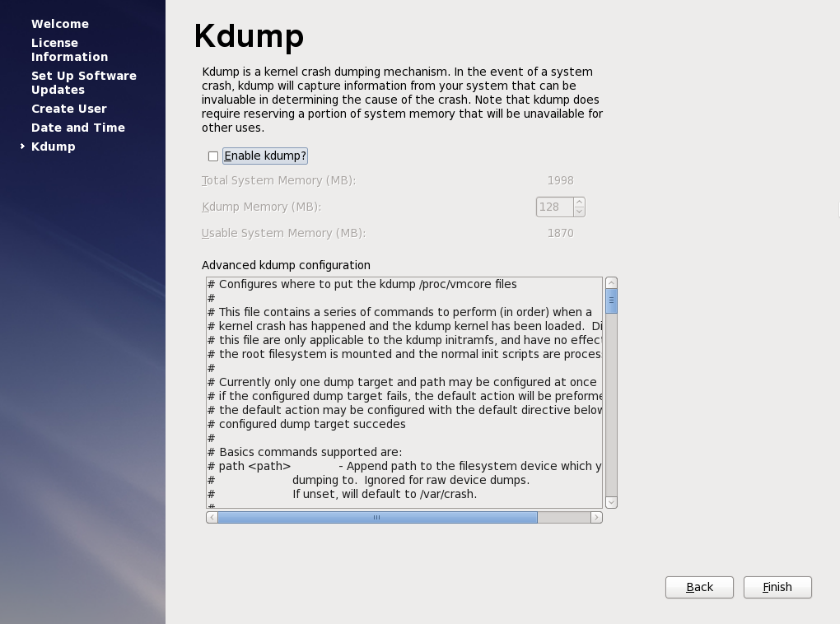Image resolution: width=840 pixels, height=624 pixels.
Task: Click the Advanced kdump configuration heading
Action: (x=286, y=265)
